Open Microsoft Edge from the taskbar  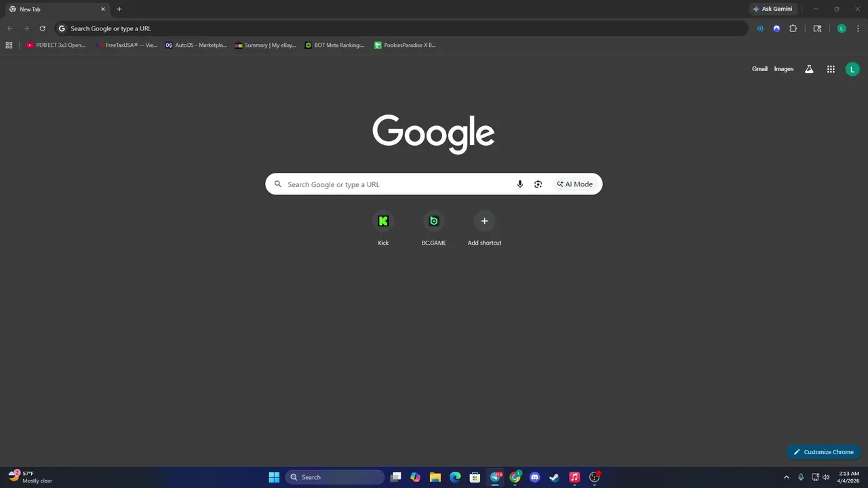[455, 477]
